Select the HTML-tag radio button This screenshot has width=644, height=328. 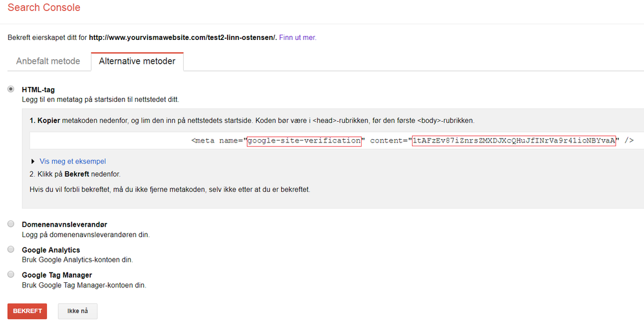(x=11, y=89)
